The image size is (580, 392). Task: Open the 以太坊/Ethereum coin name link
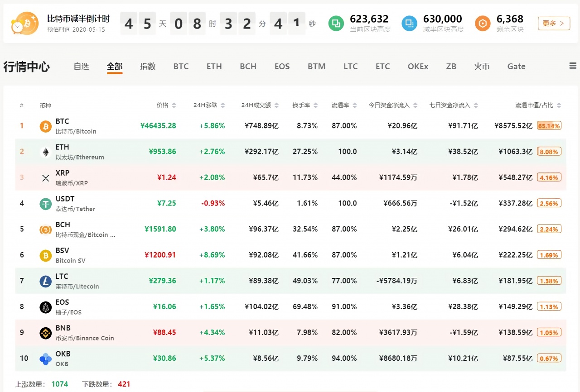[80, 157]
